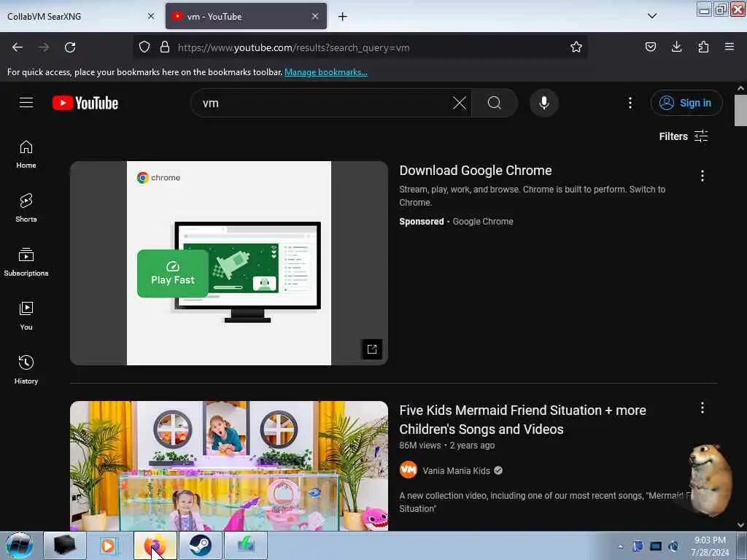
Task: Click the Firefox taskbar icon
Action: [x=155, y=545]
